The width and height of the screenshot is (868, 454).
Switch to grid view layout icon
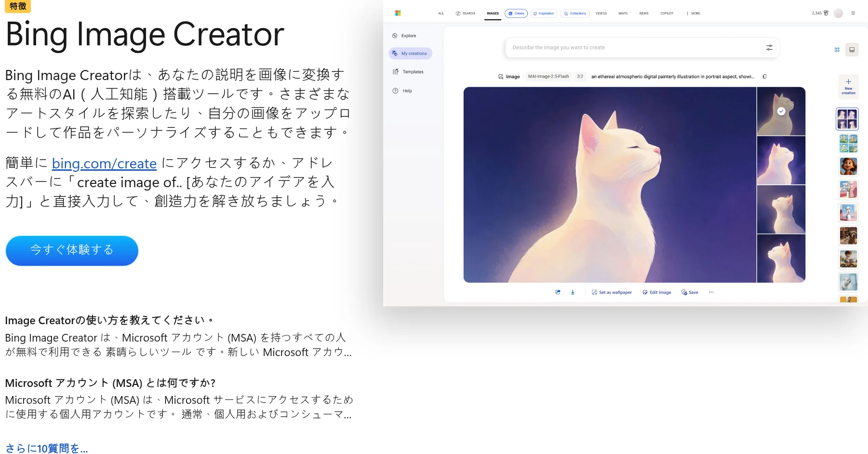[x=837, y=50]
